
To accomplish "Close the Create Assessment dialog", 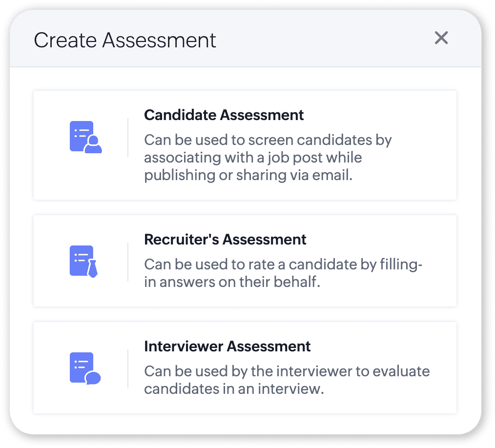I will click(x=441, y=38).
